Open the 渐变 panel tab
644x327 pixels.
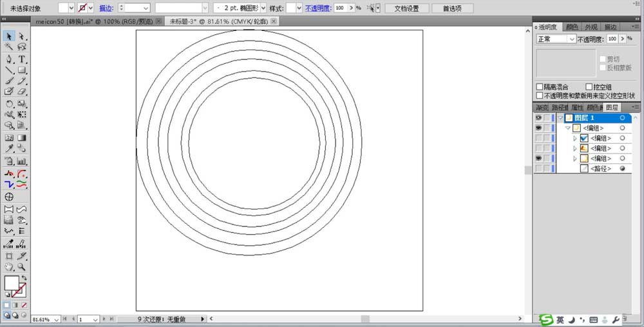click(542, 107)
